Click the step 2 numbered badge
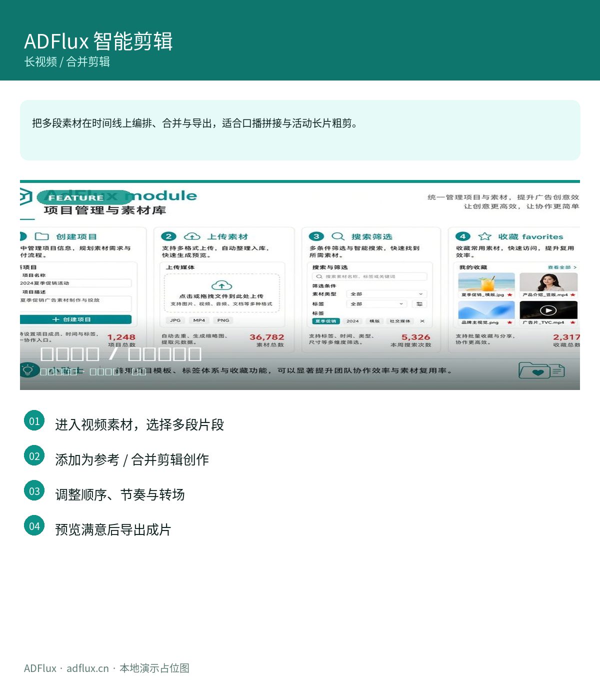Image resolution: width=600 pixels, height=700 pixels. [168, 236]
